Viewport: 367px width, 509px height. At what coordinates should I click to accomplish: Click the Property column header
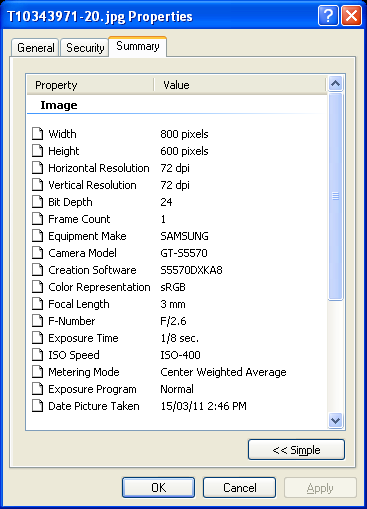pos(91,85)
